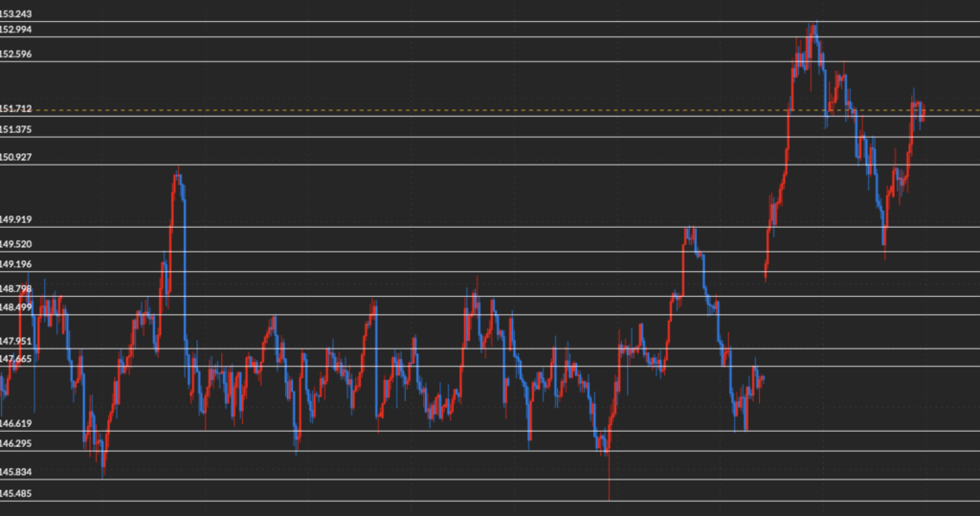Click the 148.499 price level label
Screen dimensions: 980x516
tap(15, 307)
